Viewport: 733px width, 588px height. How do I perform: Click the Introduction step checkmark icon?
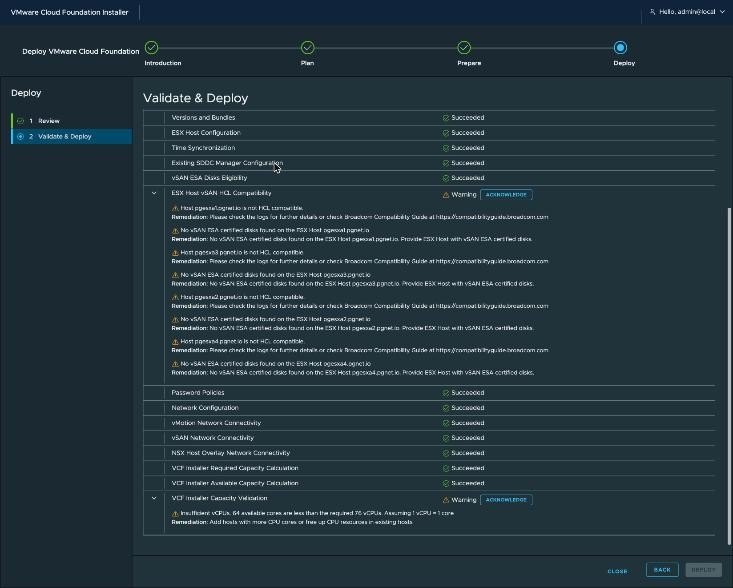(x=151, y=48)
